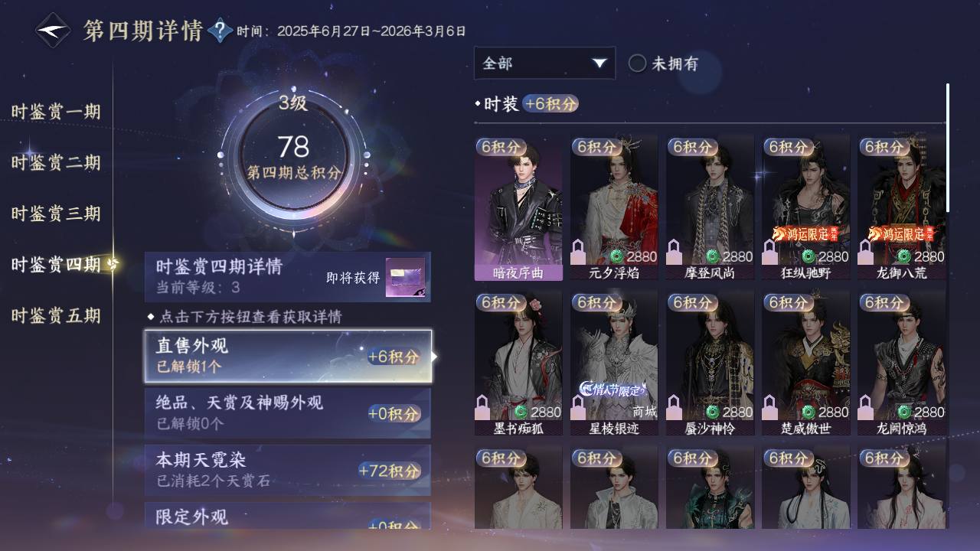Click jade currency icon on 摩登风尚

[713, 256]
